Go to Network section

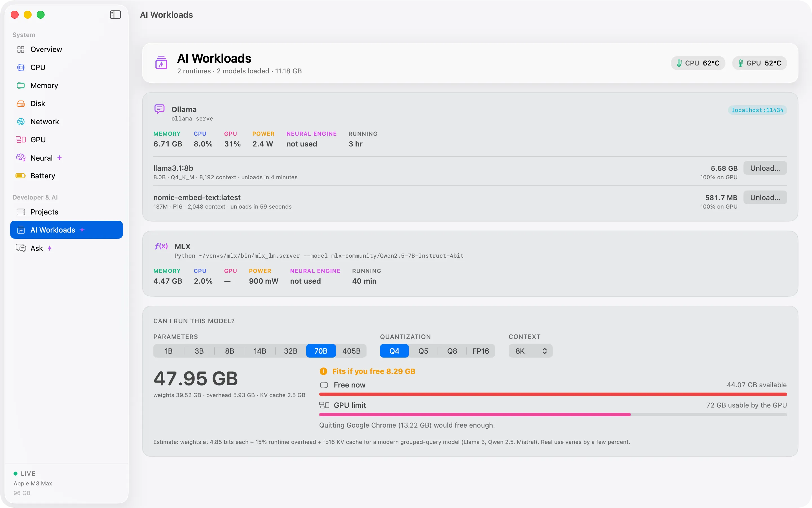pos(67,122)
